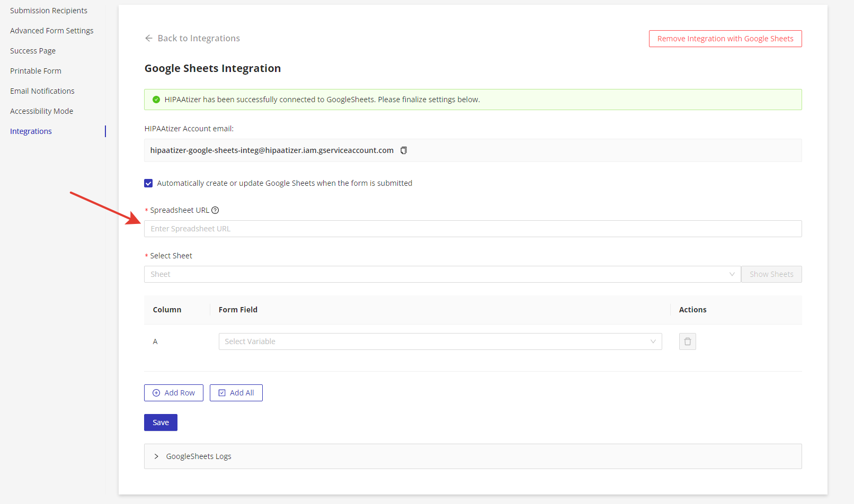Remove Integration with Google Sheets
Screen dimensions: 854x504
coord(725,38)
